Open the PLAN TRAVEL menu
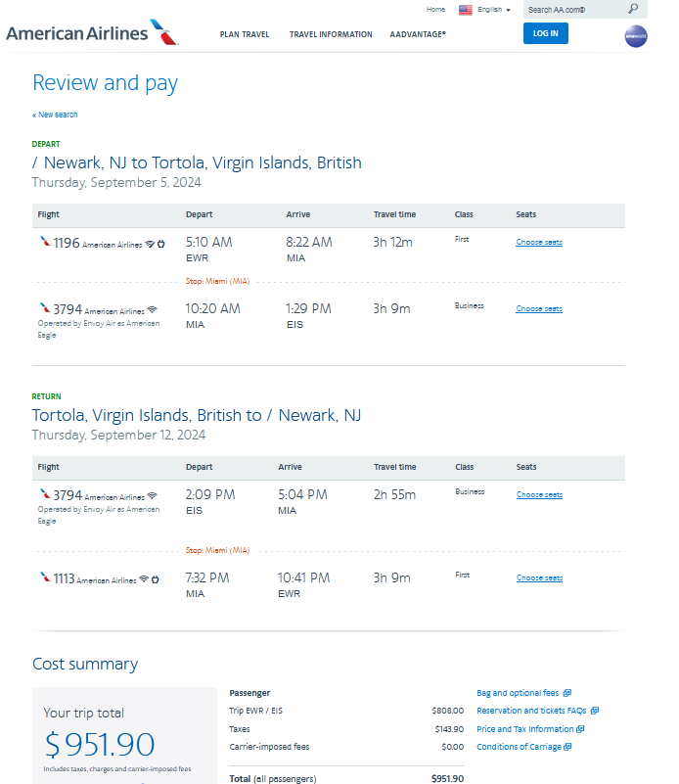The image size is (679, 784). pos(244,34)
